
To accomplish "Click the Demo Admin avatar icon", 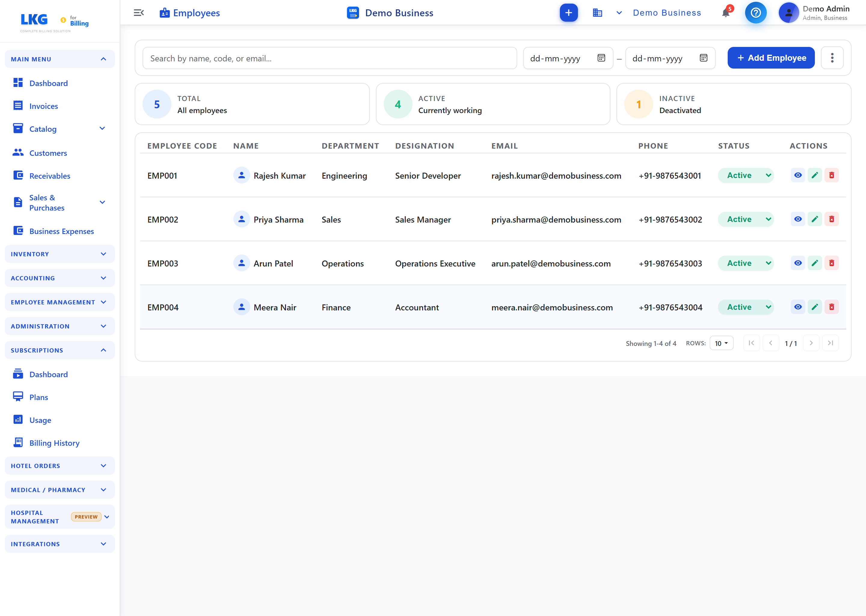I will pos(788,13).
